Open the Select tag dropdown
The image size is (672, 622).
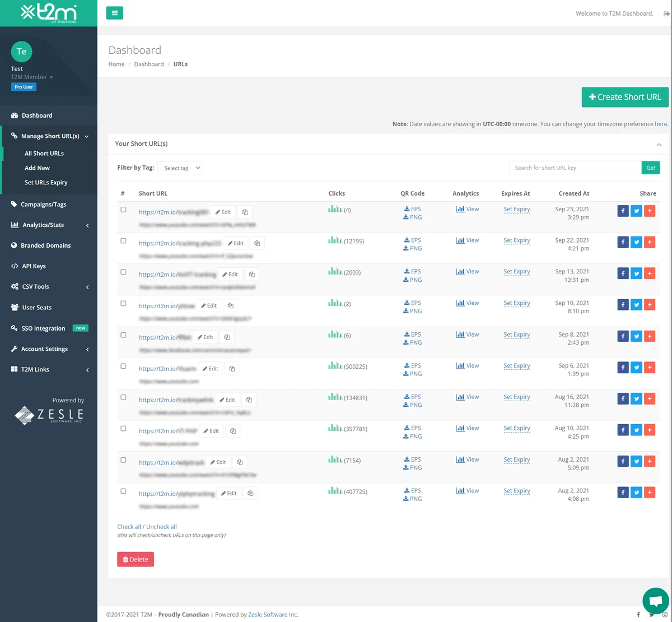pyautogui.click(x=179, y=168)
